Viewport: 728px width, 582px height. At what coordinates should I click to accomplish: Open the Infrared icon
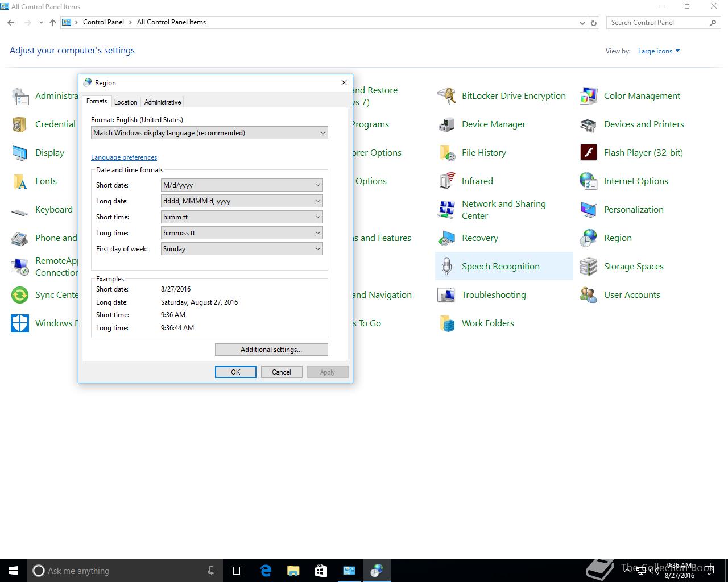(446, 181)
